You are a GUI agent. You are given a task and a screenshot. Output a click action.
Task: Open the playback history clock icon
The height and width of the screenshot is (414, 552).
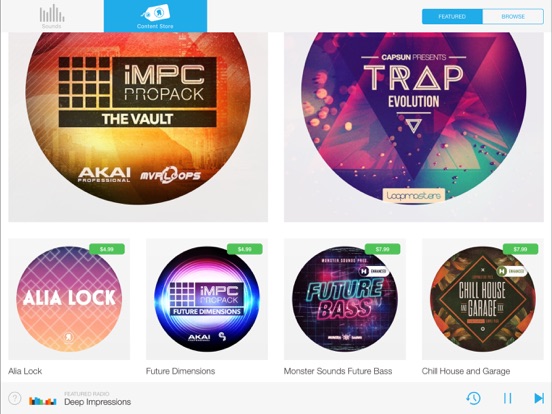click(x=473, y=398)
